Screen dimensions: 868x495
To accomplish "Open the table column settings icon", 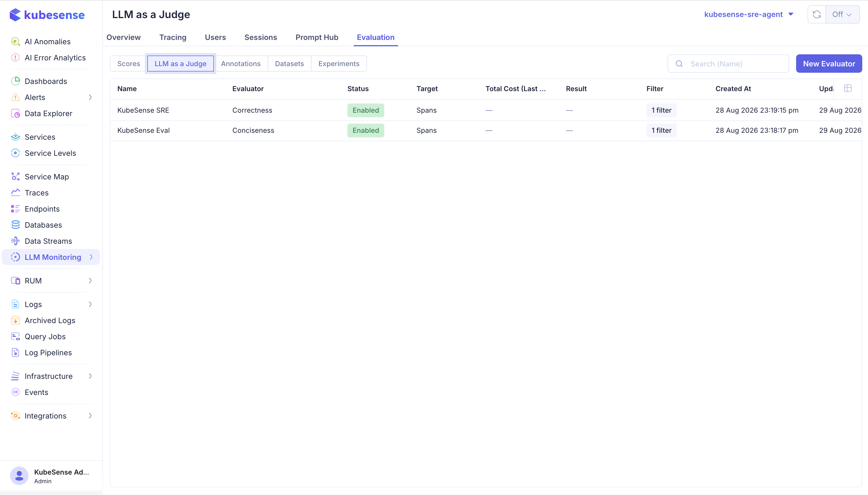I will click(848, 89).
